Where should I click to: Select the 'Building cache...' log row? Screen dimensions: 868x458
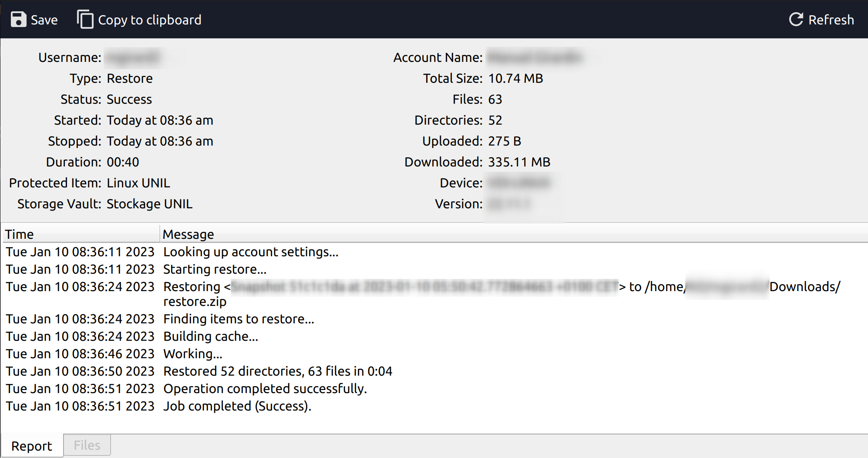pos(211,336)
